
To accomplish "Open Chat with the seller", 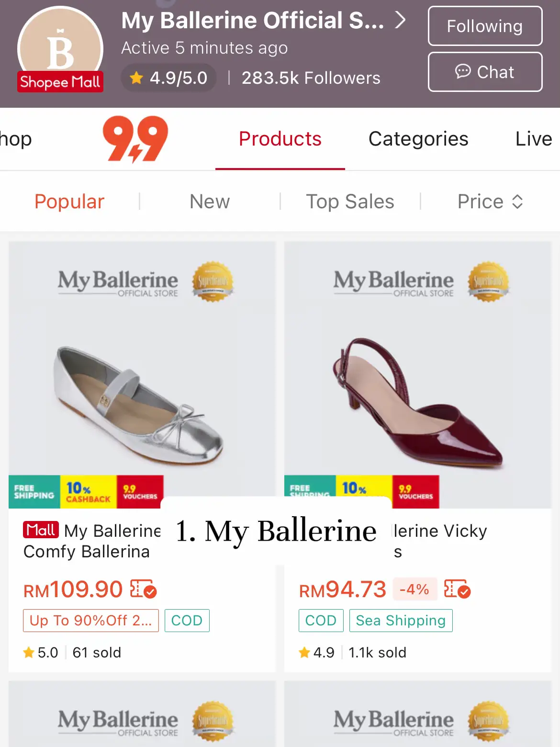I will tap(484, 72).
